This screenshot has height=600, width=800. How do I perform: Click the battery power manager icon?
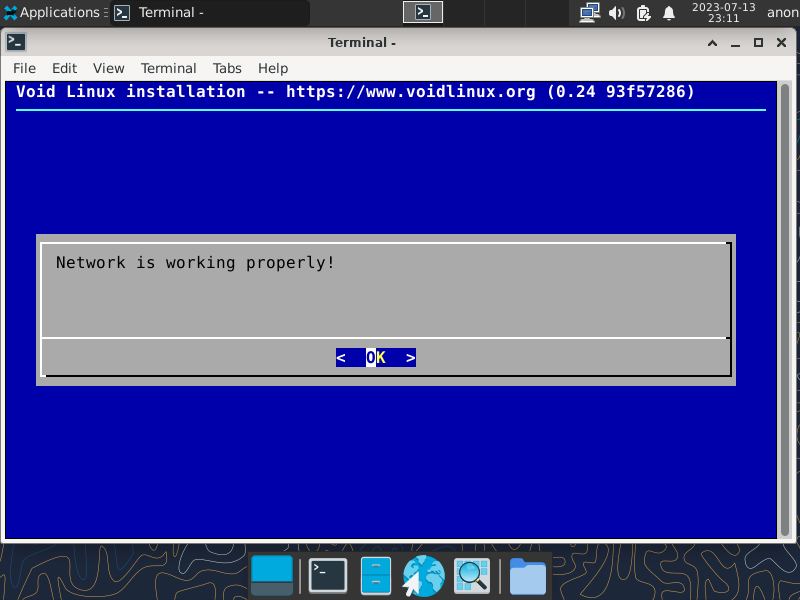point(643,13)
